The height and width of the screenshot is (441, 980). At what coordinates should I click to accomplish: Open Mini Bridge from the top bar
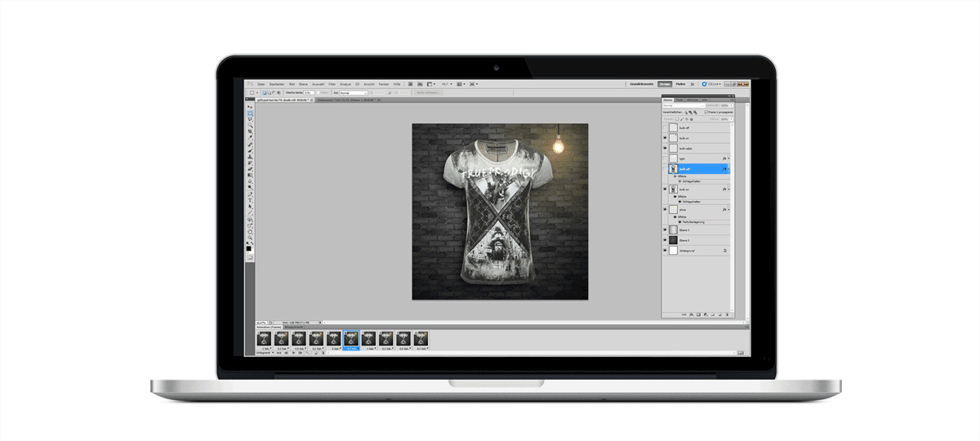420,84
